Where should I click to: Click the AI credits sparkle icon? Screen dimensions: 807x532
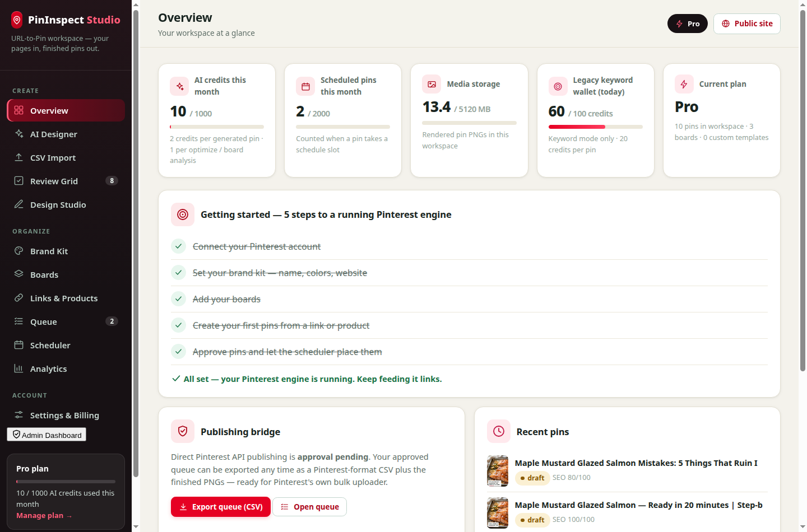click(x=179, y=86)
